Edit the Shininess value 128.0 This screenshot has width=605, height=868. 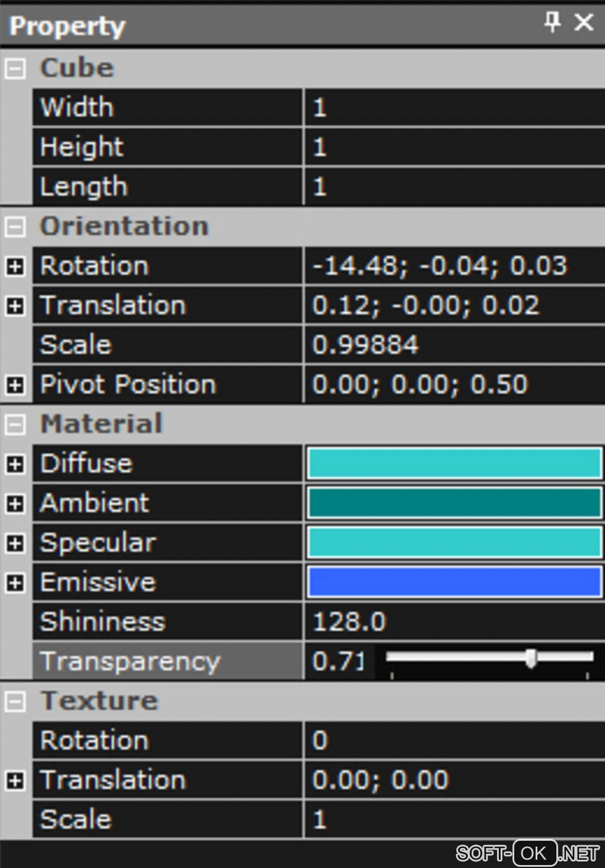455,622
